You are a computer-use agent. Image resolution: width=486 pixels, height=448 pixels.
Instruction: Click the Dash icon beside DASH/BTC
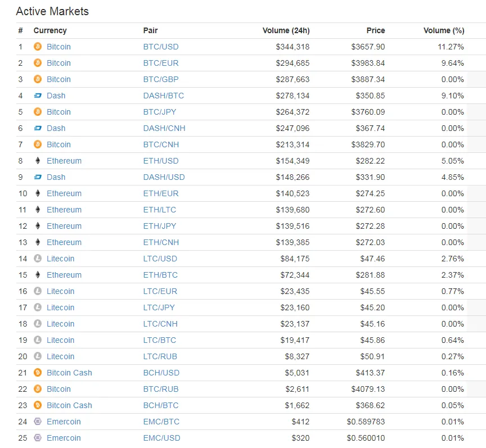[x=38, y=96]
